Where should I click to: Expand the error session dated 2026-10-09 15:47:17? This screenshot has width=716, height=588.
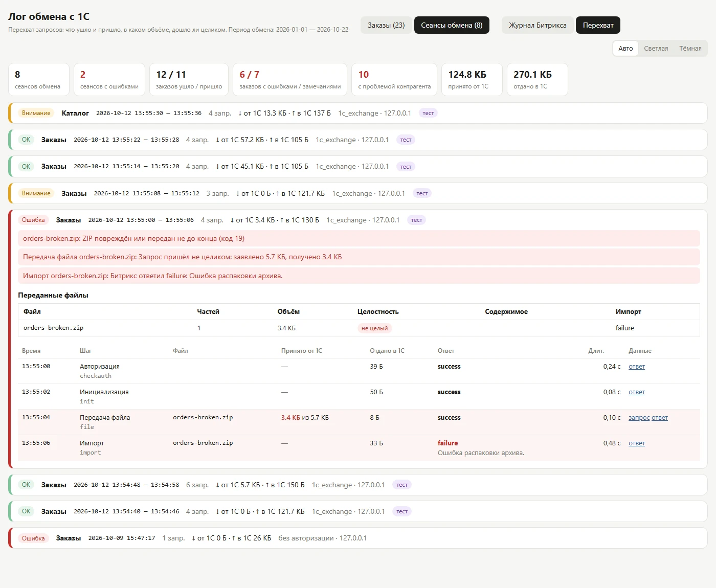pos(358,538)
